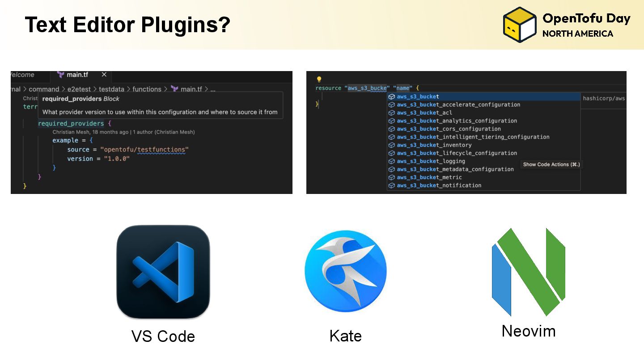Select 'testdata' breadcrumb segment

[111, 89]
